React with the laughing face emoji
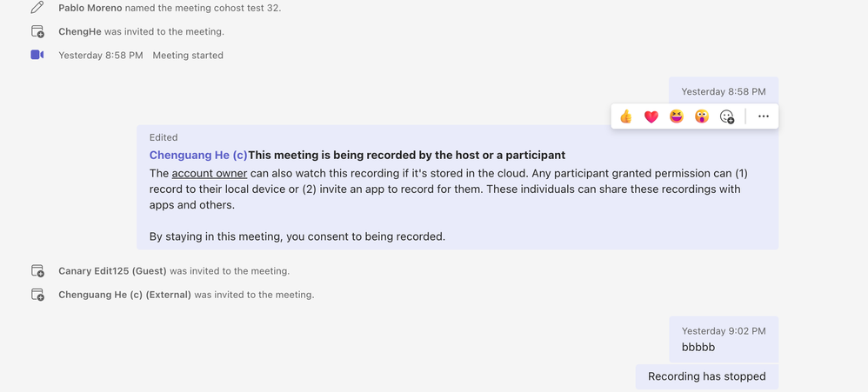The width and height of the screenshot is (868, 392). (677, 116)
